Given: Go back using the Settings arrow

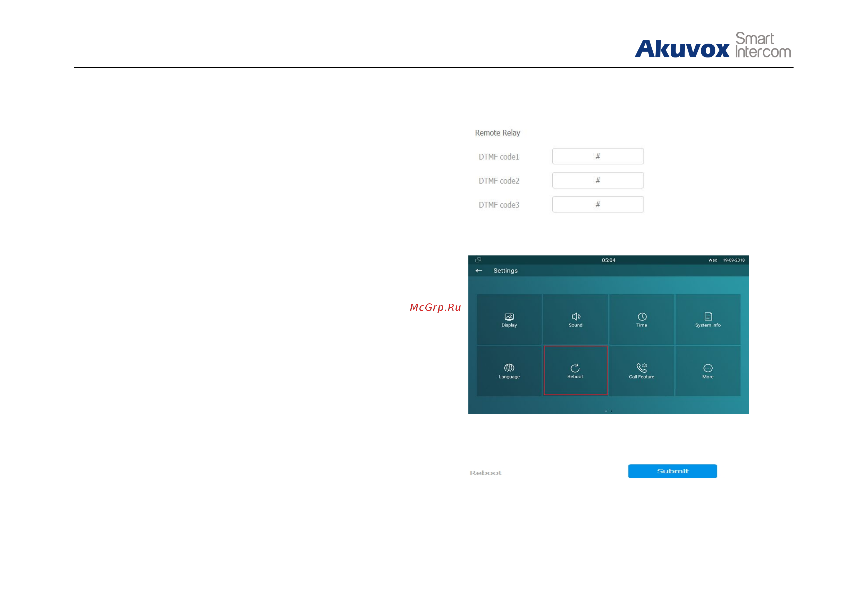Looking at the screenshot, I should coord(479,270).
